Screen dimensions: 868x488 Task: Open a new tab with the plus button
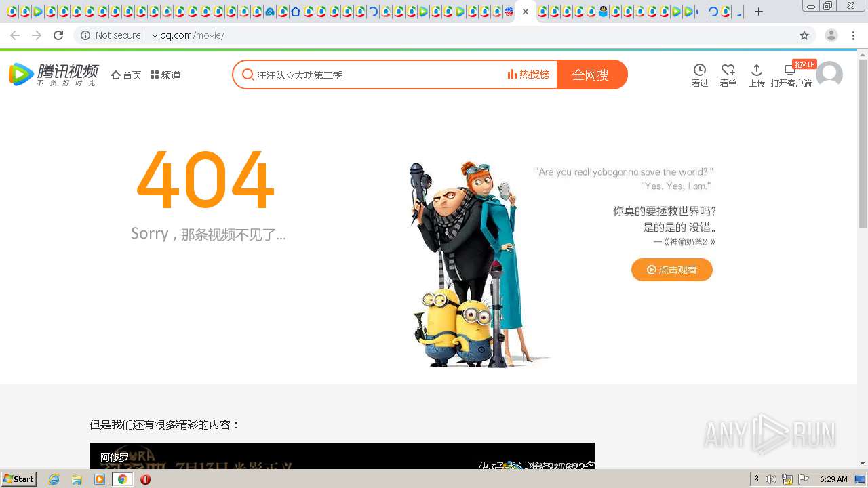point(759,12)
